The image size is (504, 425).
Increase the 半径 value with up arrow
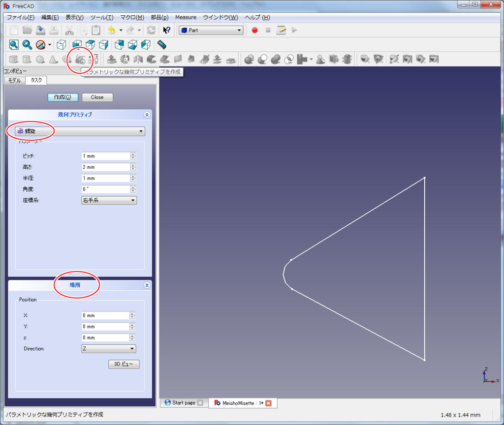click(x=133, y=177)
